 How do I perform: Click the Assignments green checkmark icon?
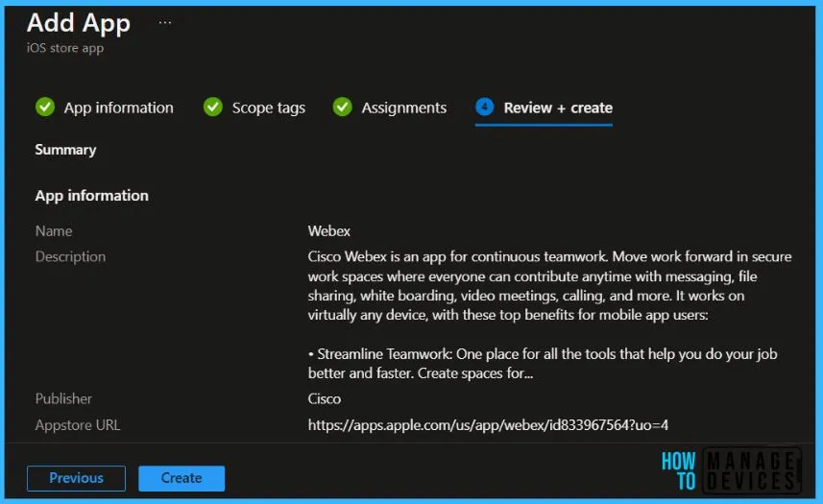(342, 107)
